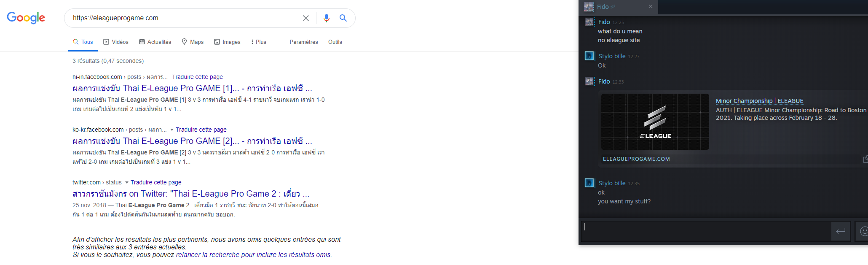Screen dimensions: 868x265
Task: Open the ELEAGUE link externally via popout icon
Action: 865,159
